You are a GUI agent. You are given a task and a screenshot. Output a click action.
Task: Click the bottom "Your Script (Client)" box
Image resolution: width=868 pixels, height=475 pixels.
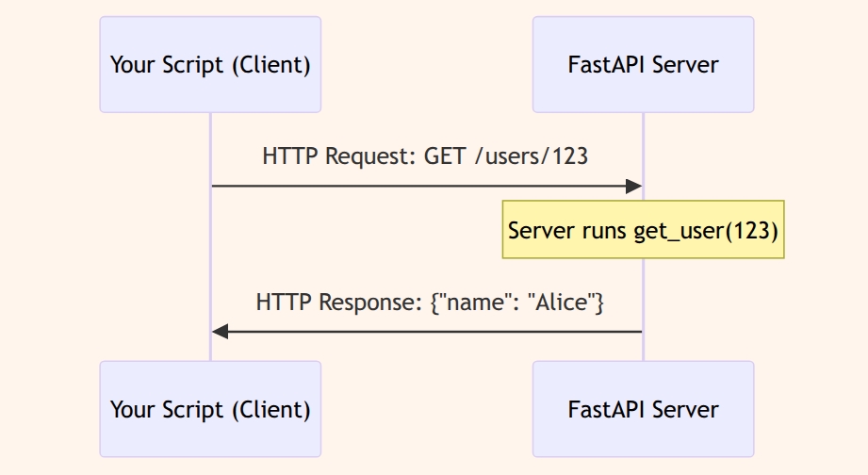[210, 409]
